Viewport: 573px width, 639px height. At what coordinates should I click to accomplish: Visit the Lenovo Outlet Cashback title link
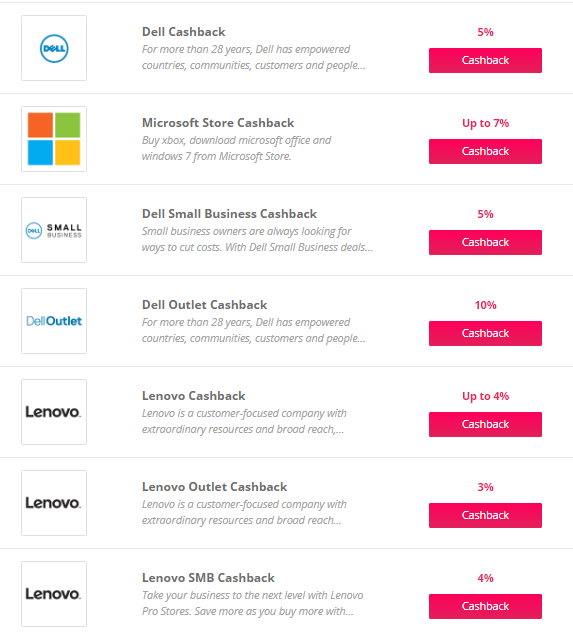[214, 487]
